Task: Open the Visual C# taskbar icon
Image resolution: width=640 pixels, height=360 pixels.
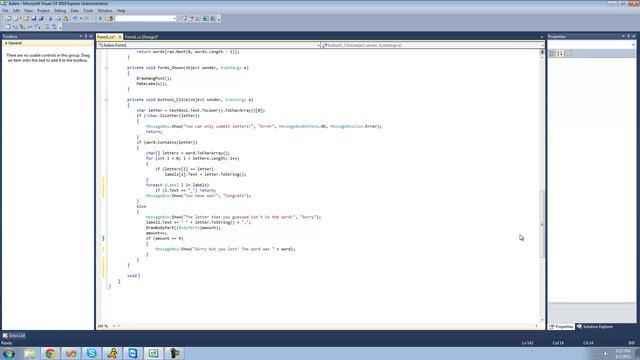Action: pyautogui.click(x=153, y=353)
